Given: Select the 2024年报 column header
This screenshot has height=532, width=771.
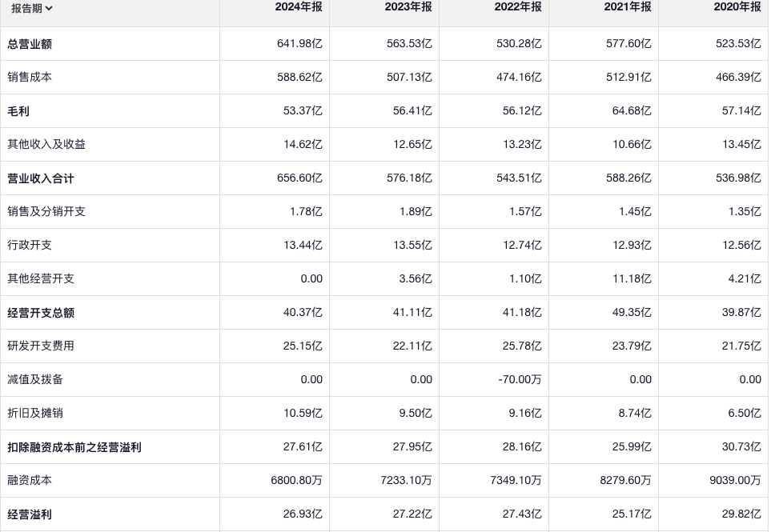Looking at the screenshot, I should (300, 7).
